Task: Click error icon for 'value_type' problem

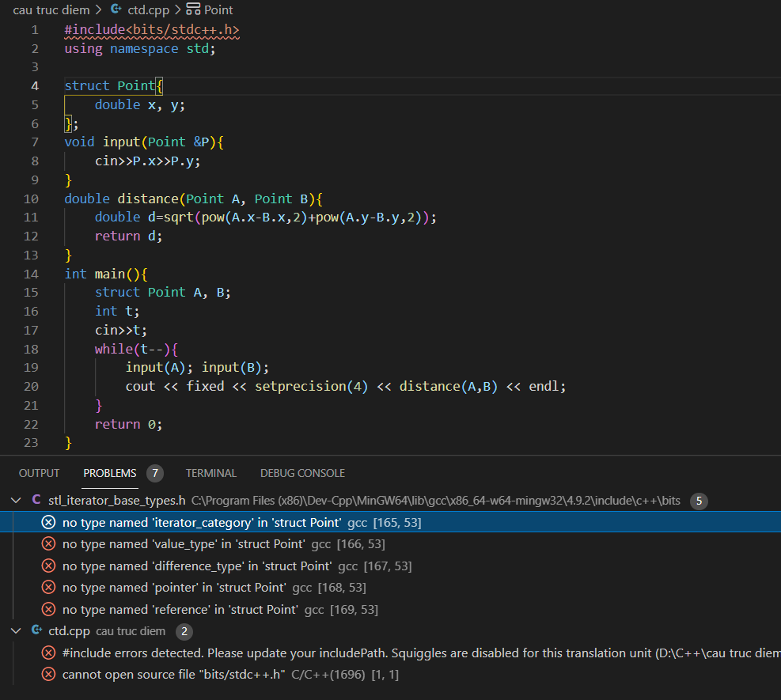Action: tap(48, 543)
